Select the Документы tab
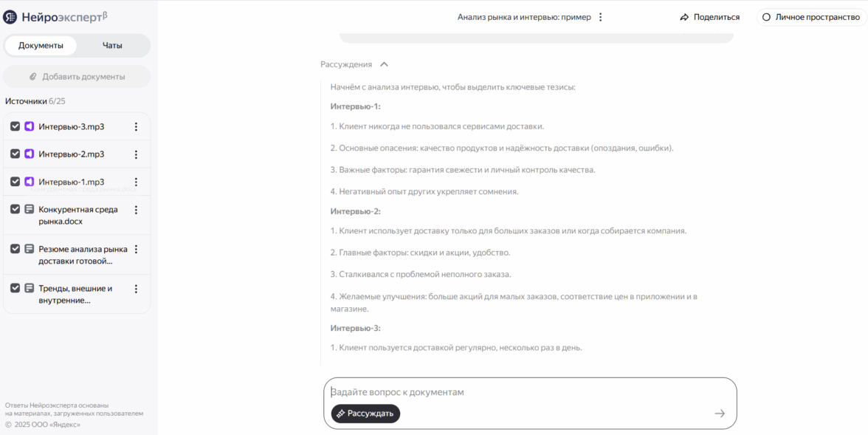 point(41,46)
